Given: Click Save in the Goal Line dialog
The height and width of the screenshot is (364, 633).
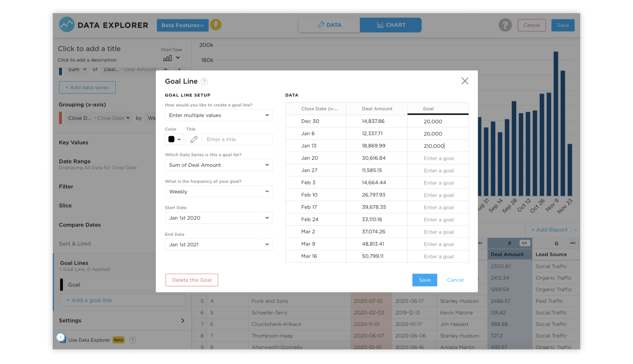Looking at the screenshot, I should (x=424, y=280).
